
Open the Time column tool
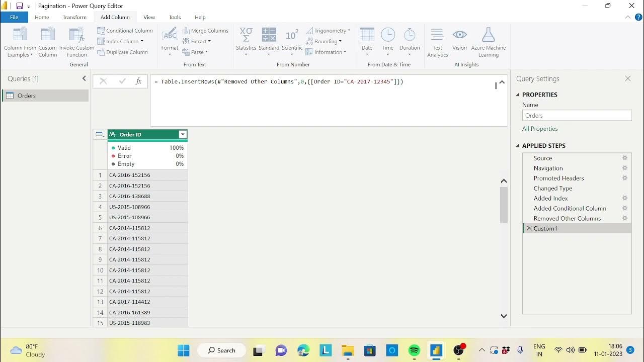tap(388, 41)
